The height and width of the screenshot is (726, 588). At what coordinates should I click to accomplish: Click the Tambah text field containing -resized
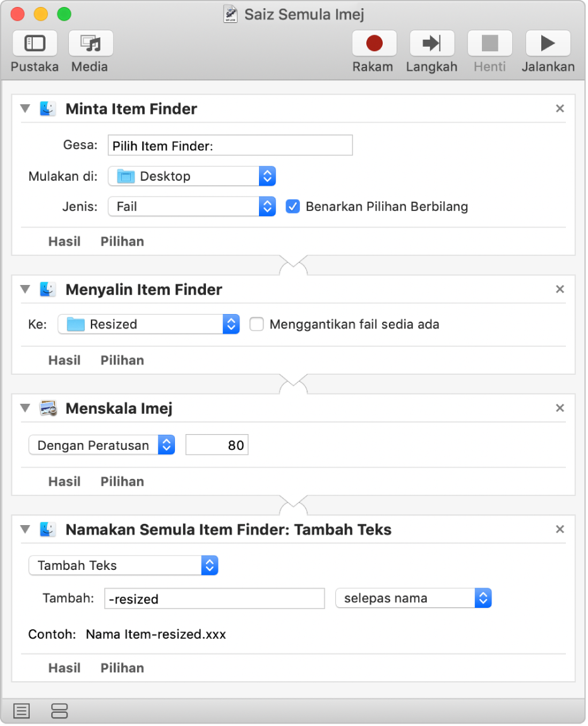coord(214,599)
